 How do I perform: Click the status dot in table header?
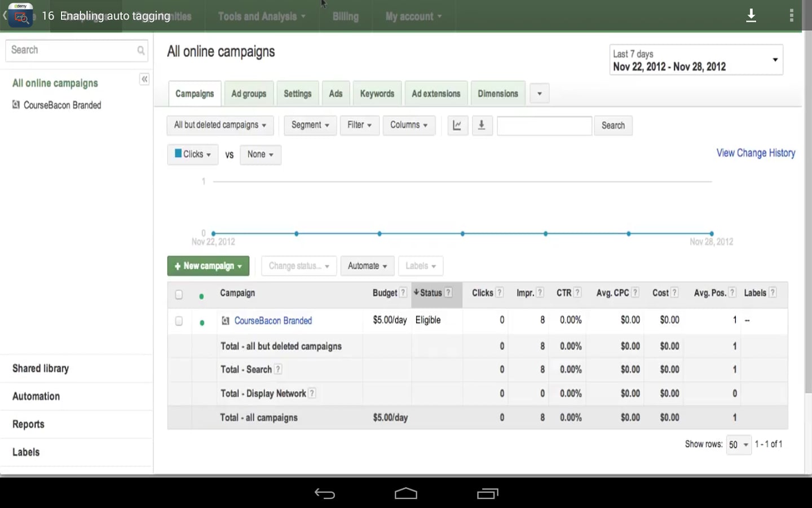pos(201,296)
